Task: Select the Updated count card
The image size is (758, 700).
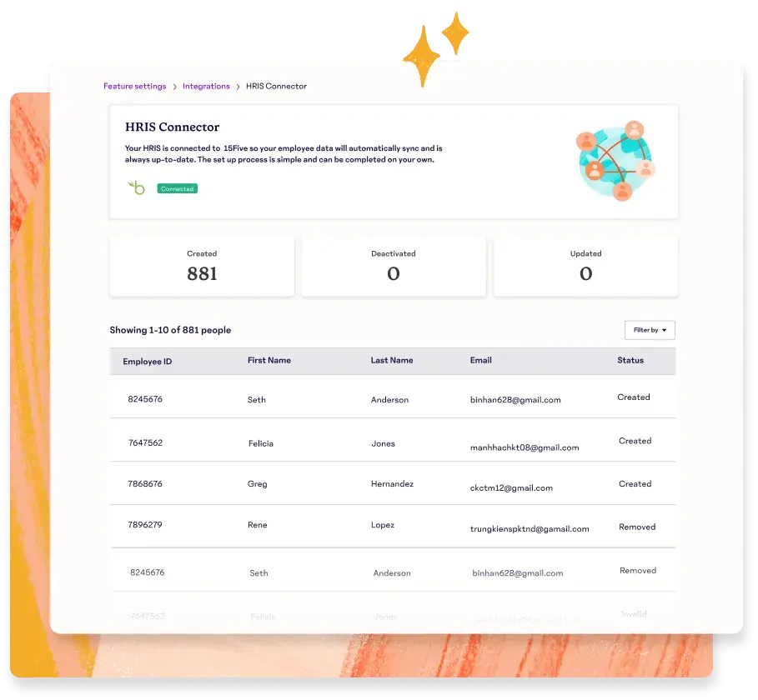Action: coord(585,266)
